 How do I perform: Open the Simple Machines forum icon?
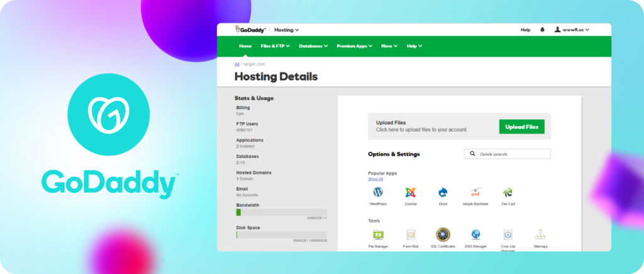475,193
